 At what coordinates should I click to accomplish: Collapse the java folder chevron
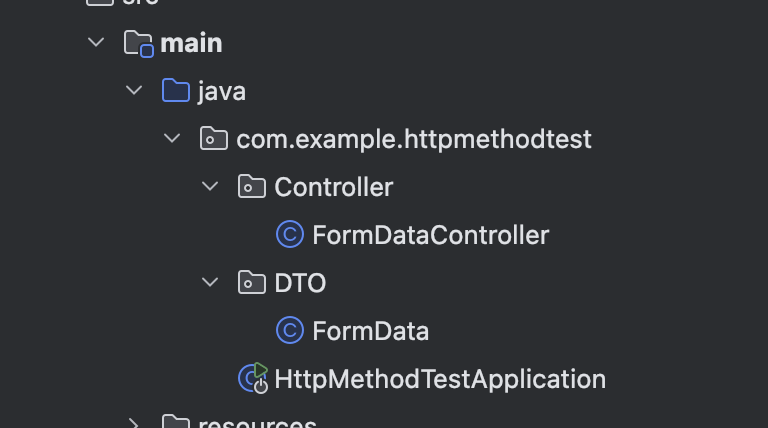point(134,90)
